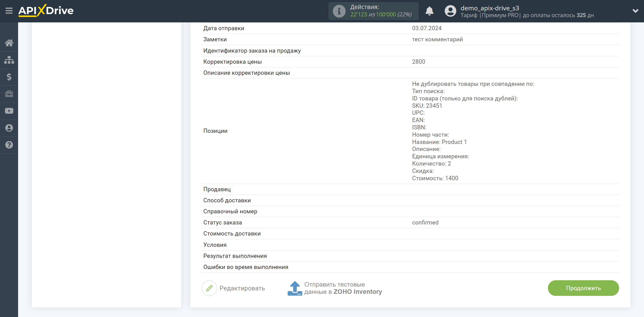The height and width of the screenshot is (317, 644).
Task: Click the tariff 'Премиум PRO' text
Action: click(500, 15)
